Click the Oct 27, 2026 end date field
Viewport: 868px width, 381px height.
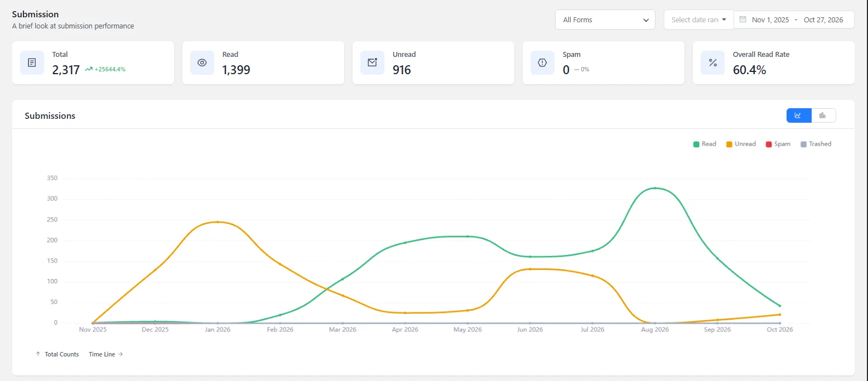pos(823,20)
